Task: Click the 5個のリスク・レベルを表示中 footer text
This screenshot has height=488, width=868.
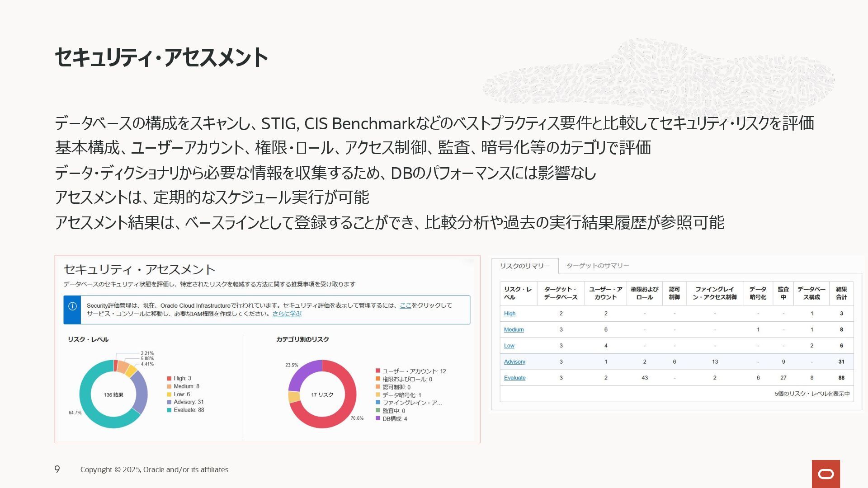Action: click(812, 394)
